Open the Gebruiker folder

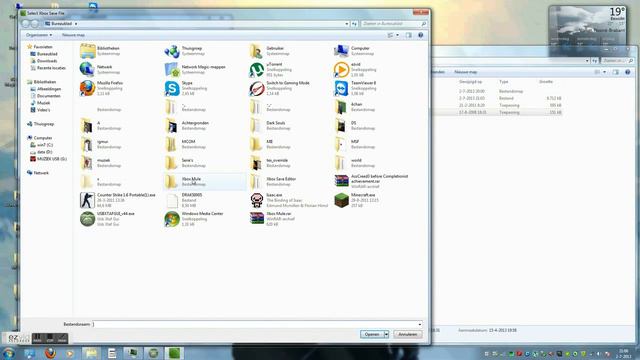[257, 51]
